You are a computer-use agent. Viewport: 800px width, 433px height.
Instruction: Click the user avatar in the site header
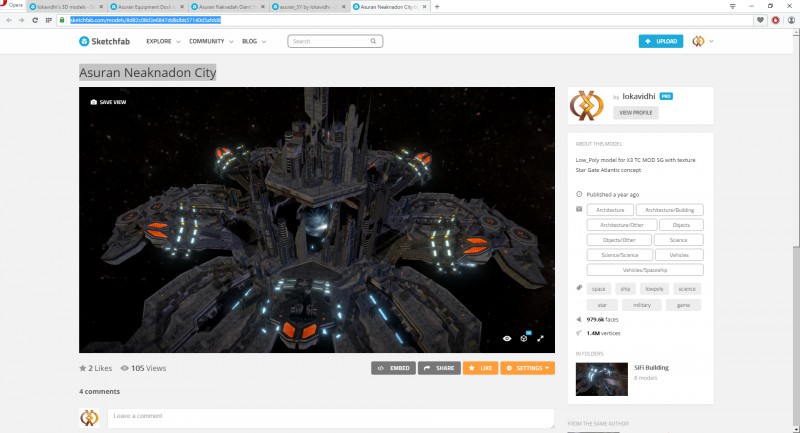click(698, 41)
